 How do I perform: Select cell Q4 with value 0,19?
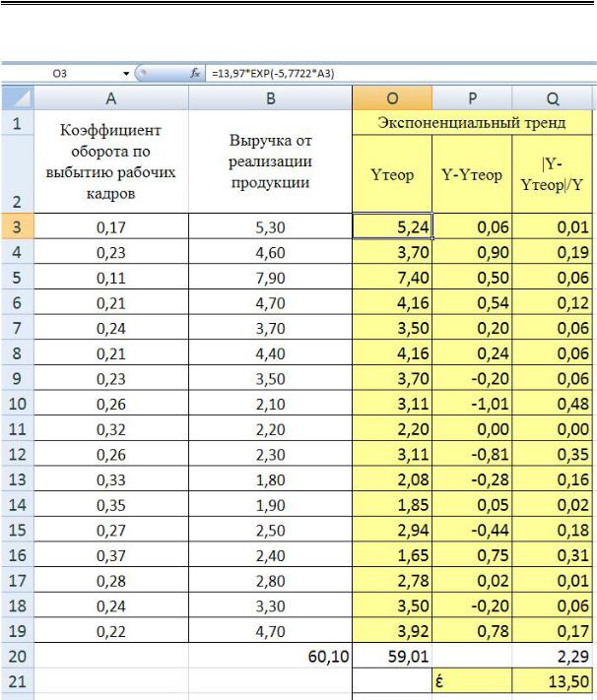click(x=553, y=252)
